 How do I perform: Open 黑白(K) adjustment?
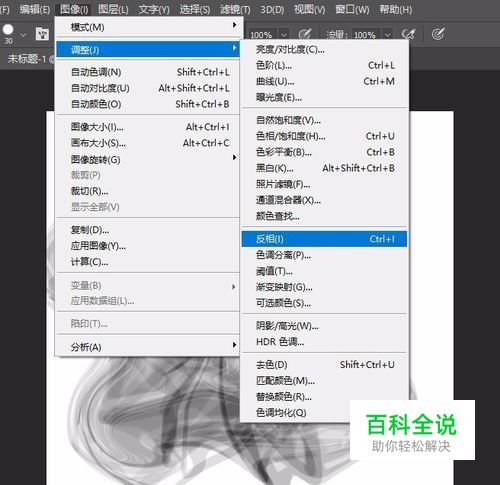click(324, 168)
